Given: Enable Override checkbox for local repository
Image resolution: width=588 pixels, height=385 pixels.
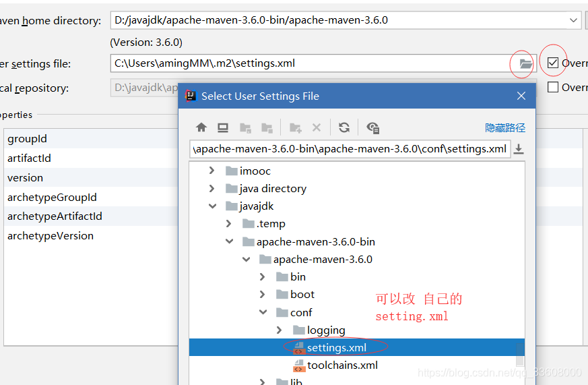Looking at the screenshot, I should point(553,87).
